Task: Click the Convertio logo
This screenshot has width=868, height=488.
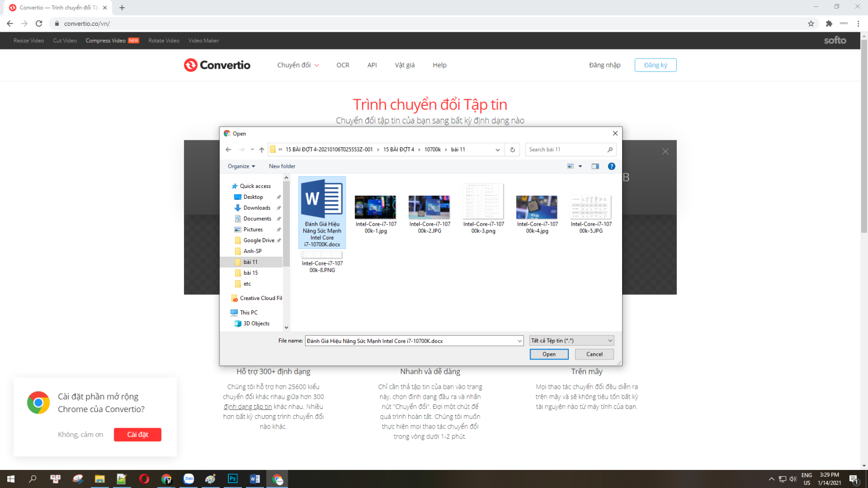Action: pos(217,65)
